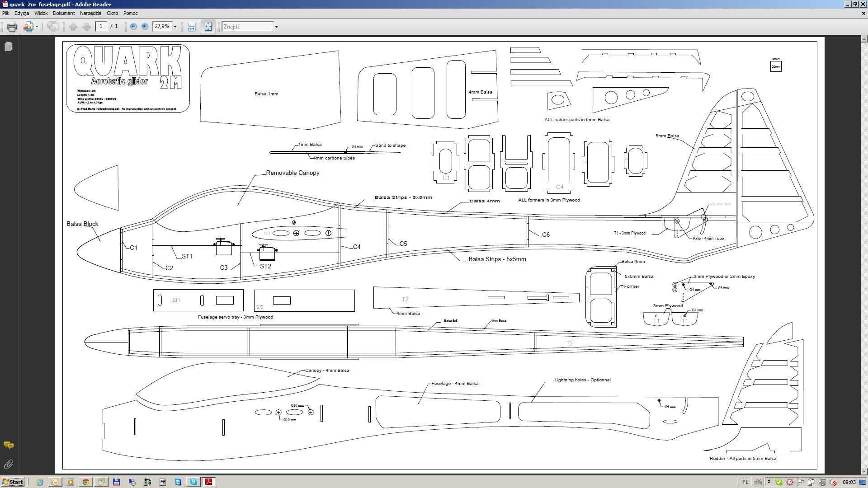The width and height of the screenshot is (868, 488).
Task: Open the Pages navigation panel icon
Action: point(8,47)
